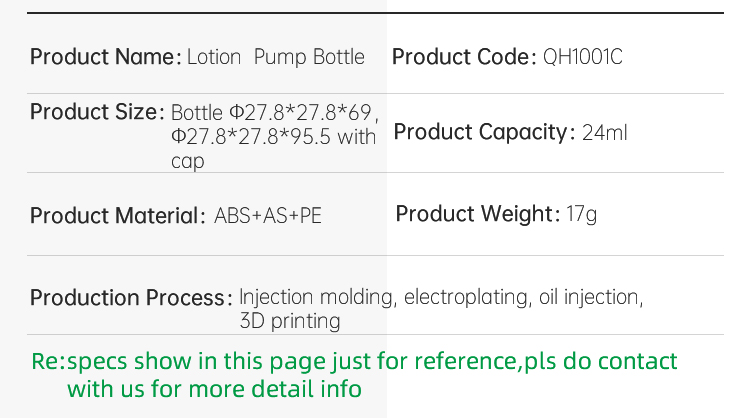Click the 'oil injection' process text
The image size is (750, 418).
[x=591, y=297]
